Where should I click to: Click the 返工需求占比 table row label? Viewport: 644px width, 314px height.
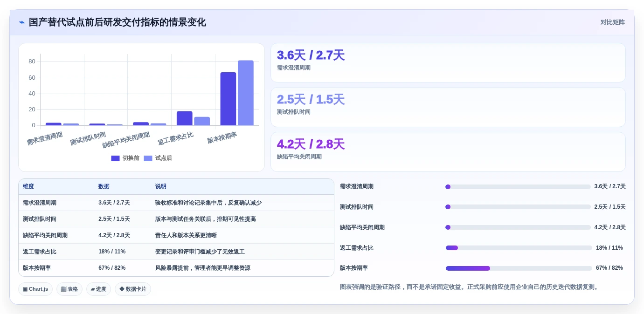(40, 252)
